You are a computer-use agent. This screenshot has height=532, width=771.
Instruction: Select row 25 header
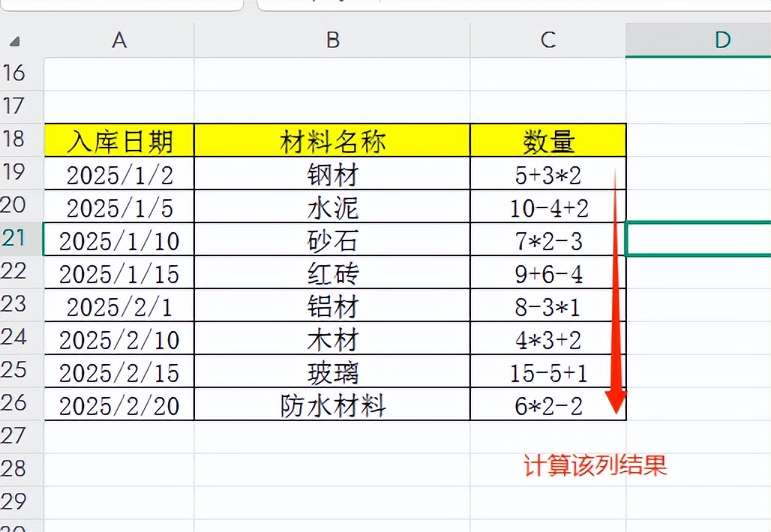(22, 370)
